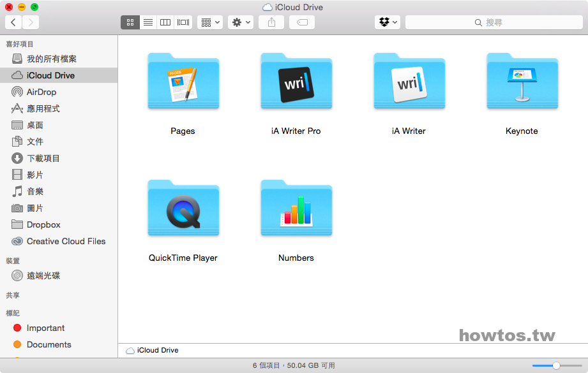The image size is (588, 373).
Task: Click the Edit Tags toolbar button
Action: (x=302, y=22)
